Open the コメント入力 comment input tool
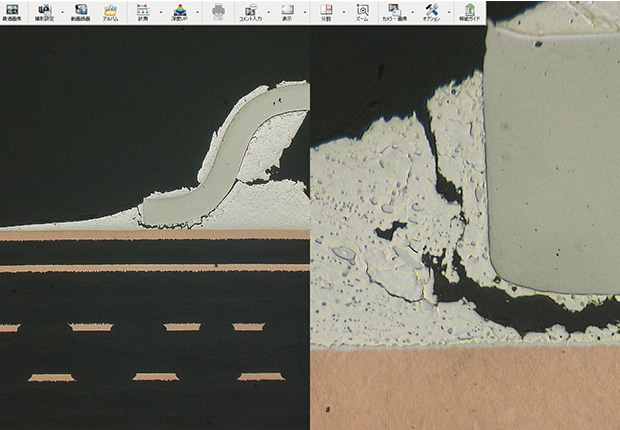The image size is (620, 430). [249, 12]
